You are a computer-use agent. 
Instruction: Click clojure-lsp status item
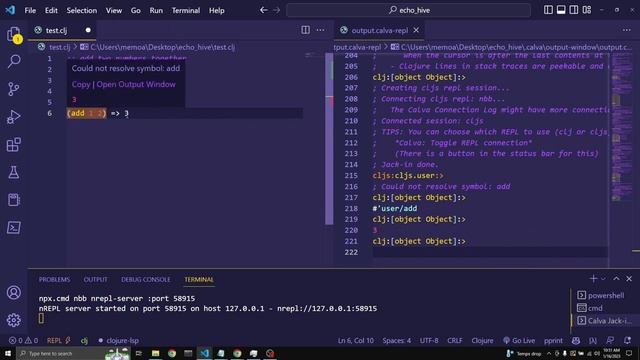[x=118, y=340]
